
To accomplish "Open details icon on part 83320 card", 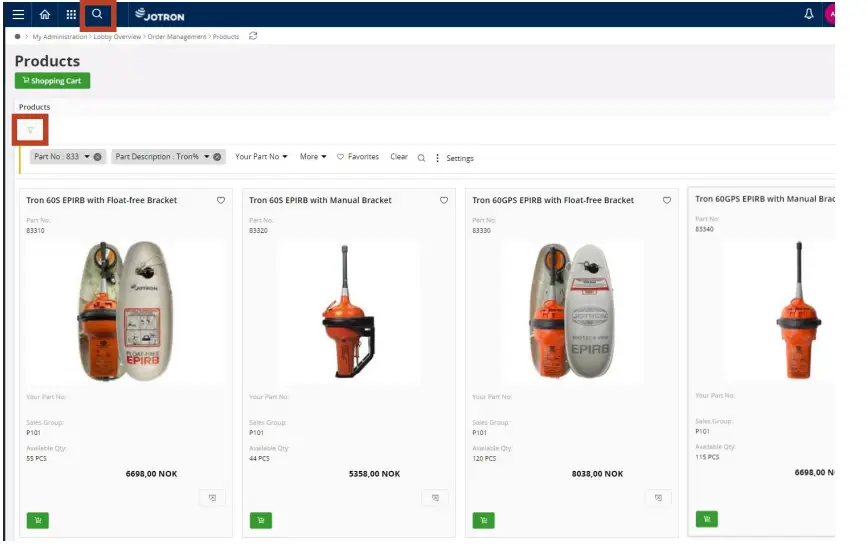I will 435,498.
